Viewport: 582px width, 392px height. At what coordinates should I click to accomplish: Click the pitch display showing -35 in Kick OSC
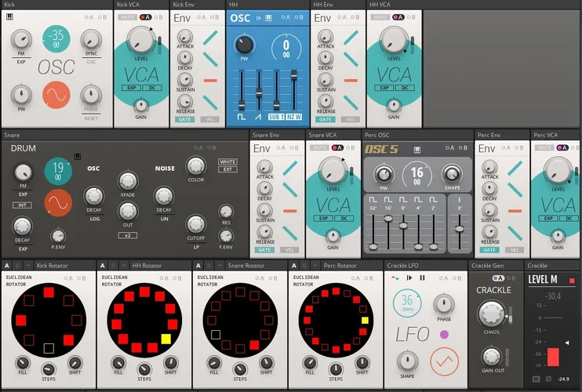point(56,39)
